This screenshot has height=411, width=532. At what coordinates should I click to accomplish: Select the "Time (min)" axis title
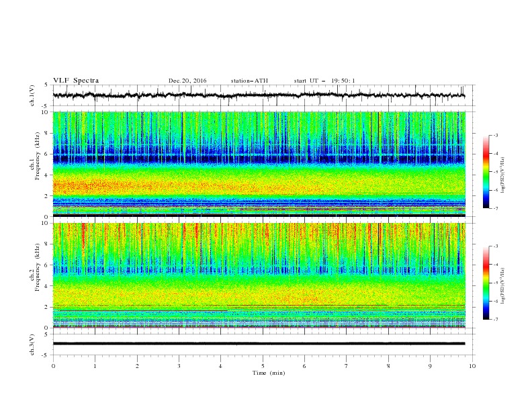point(269,373)
